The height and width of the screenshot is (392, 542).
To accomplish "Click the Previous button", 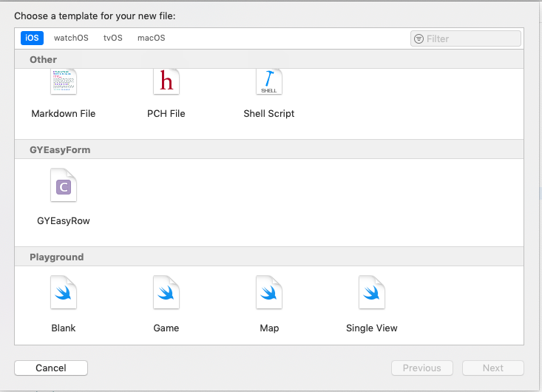I will 422,368.
